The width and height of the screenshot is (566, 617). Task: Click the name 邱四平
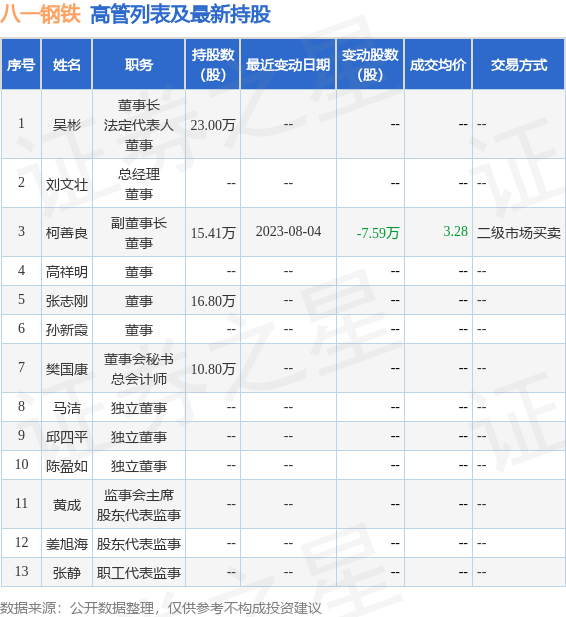click(x=67, y=437)
